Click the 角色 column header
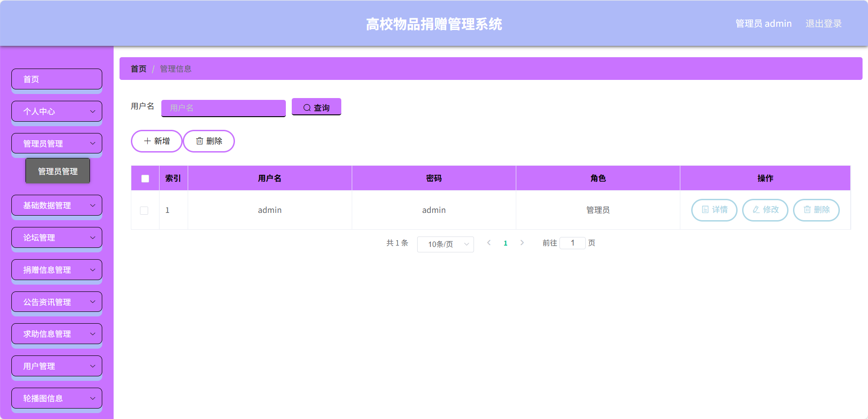The height and width of the screenshot is (419, 868). pyautogui.click(x=598, y=178)
